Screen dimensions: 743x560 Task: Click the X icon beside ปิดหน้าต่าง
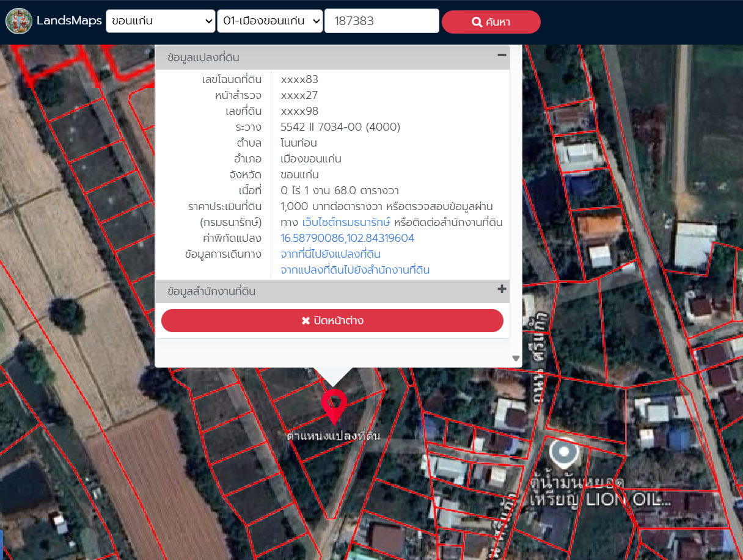point(306,321)
